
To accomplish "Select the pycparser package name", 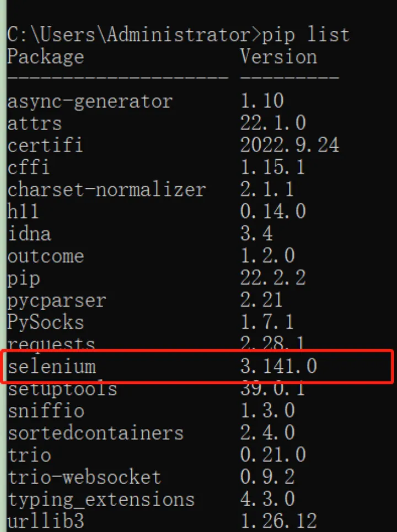I will [x=57, y=300].
